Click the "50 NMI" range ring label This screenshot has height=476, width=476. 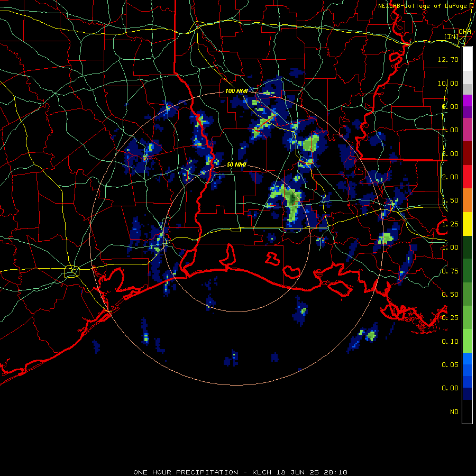coord(236,164)
